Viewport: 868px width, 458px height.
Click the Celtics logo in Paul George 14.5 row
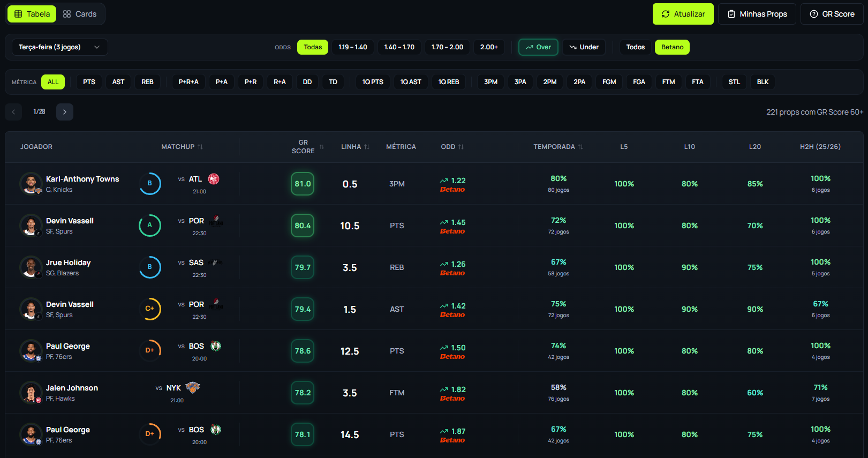point(216,430)
